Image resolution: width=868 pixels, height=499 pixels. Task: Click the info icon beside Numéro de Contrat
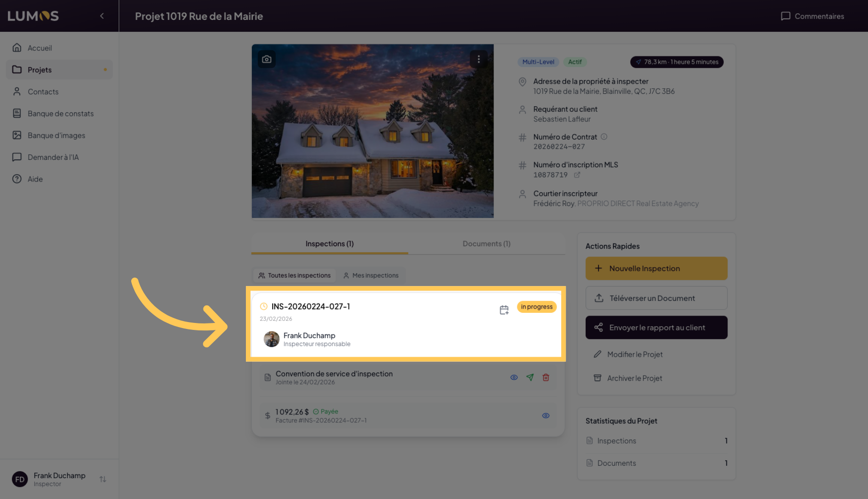click(604, 137)
